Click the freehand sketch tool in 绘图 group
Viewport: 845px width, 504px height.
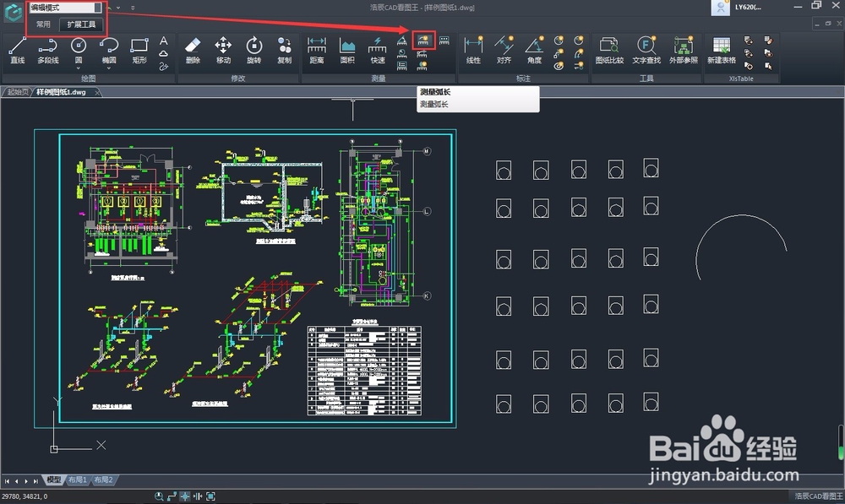tap(164, 66)
